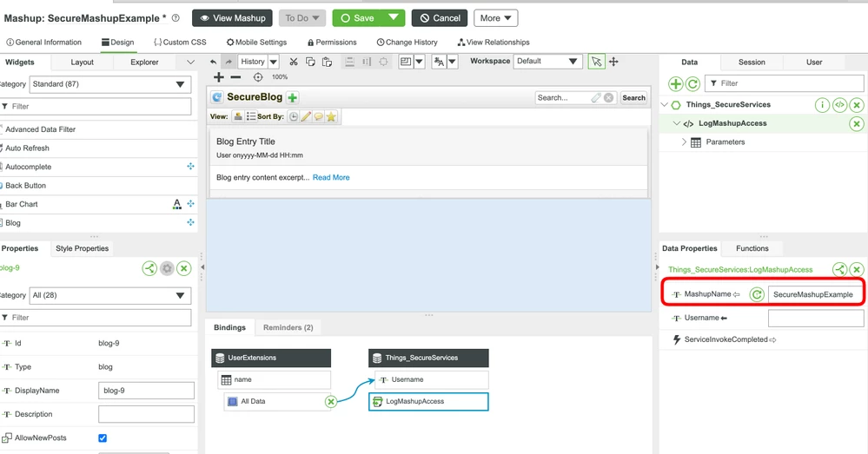
Task: Open the localization language dropdown arrow
Action: coord(453,62)
